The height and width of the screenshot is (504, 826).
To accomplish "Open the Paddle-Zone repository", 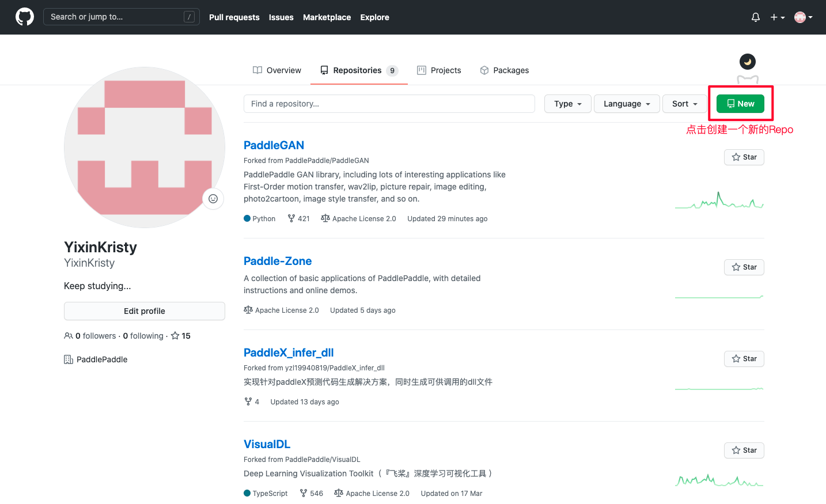I will [278, 261].
